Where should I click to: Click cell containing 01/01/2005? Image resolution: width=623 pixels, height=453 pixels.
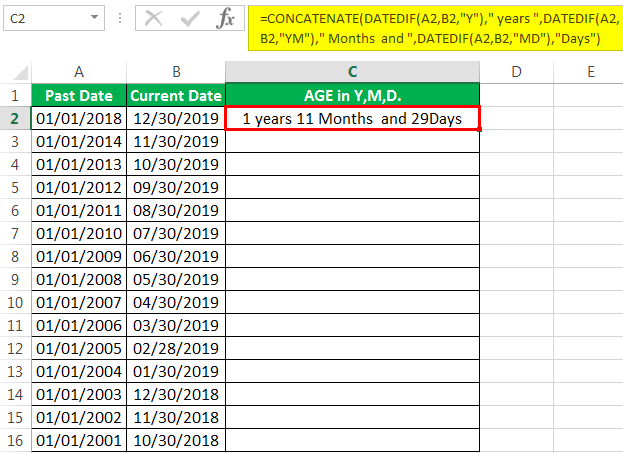coord(79,348)
